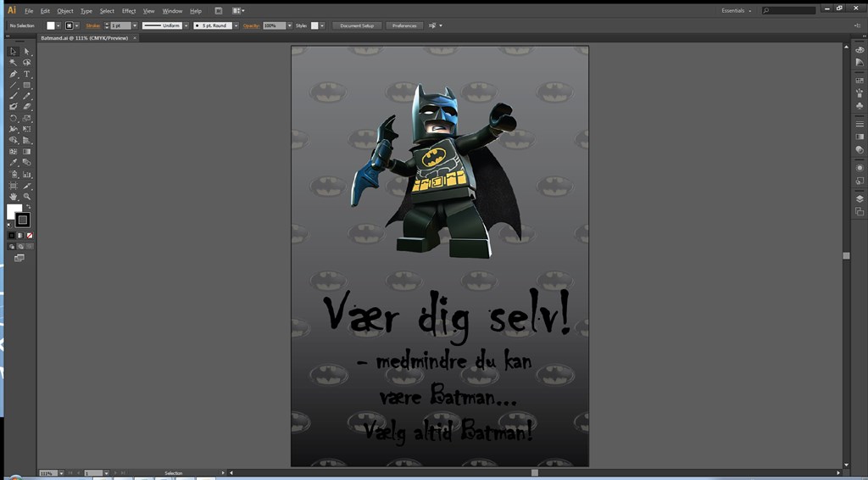
Task: Open 5 pt. Round brush dropdown
Action: (236, 25)
